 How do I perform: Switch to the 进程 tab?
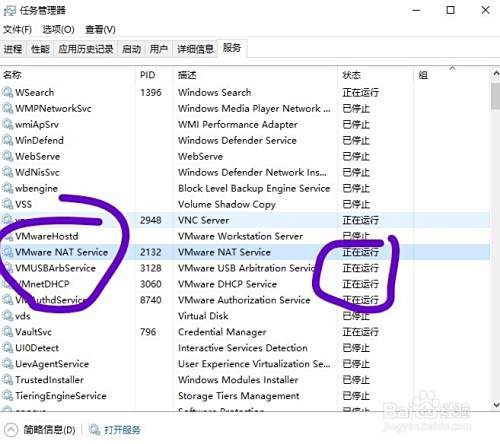13,49
